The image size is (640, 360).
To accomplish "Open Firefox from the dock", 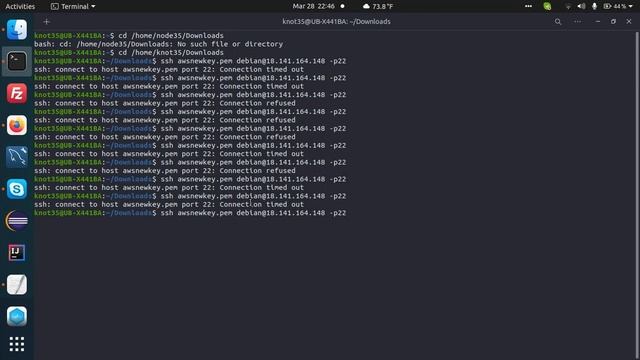I will tap(17, 125).
